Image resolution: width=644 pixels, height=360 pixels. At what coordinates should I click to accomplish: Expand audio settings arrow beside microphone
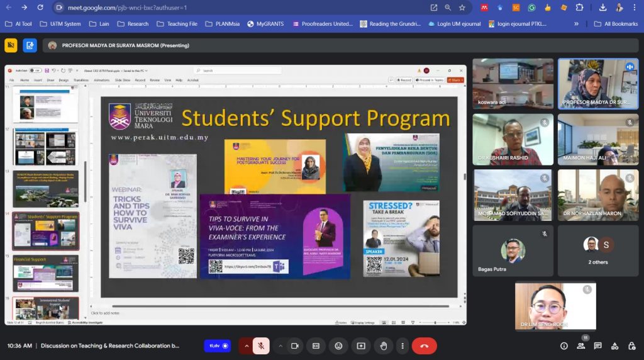click(247, 346)
